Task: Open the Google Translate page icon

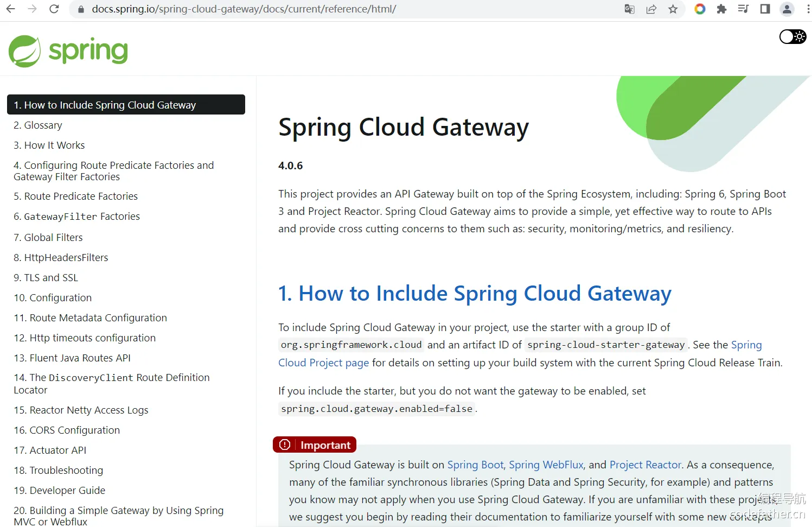Action: click(x=629, y=9)
